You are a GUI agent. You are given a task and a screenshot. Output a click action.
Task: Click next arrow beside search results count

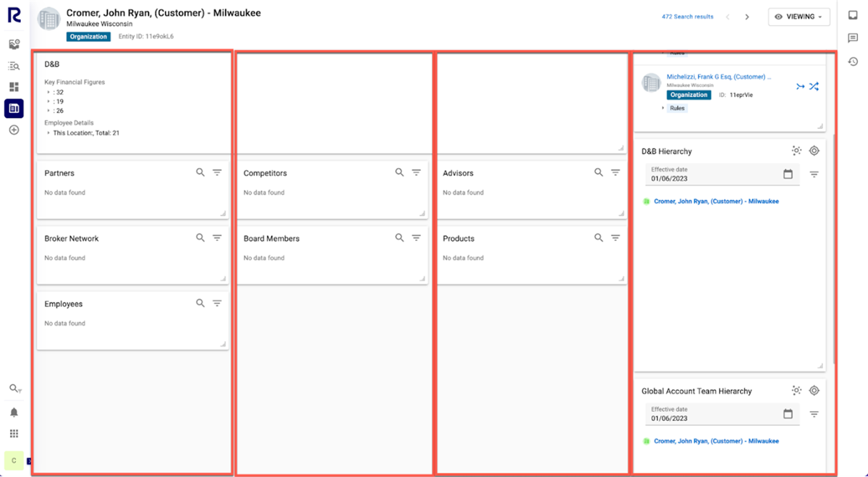pos(746,16)
